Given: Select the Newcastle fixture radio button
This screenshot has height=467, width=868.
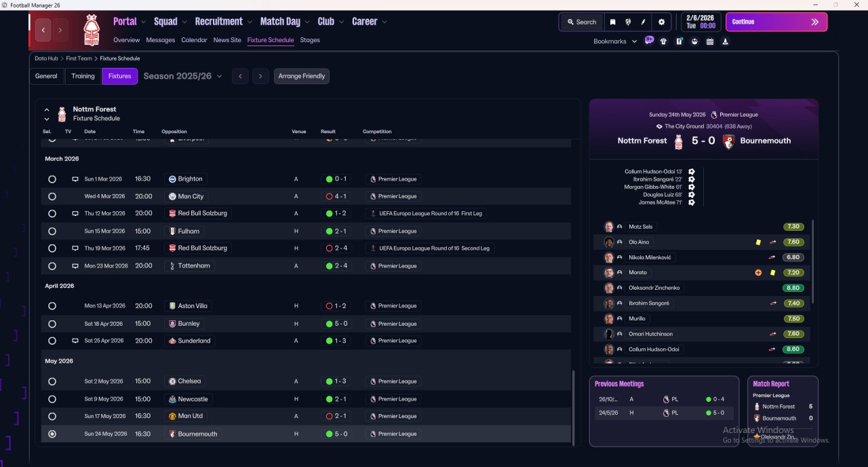Looking at the screenshot, I should pyautogui.click(x=52, y=399).
